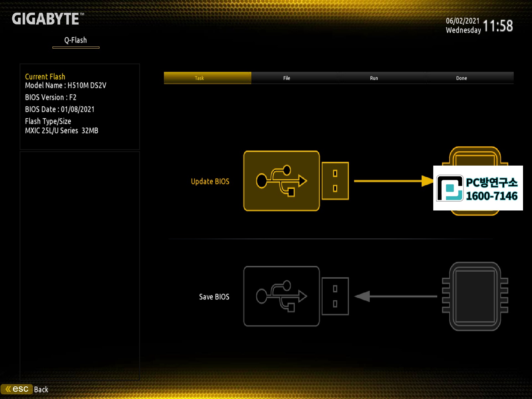Viewport: 532px width, 399px height.
Task: Click BIOS Date : 01/08/2021 text
Action: pos(60,109)
